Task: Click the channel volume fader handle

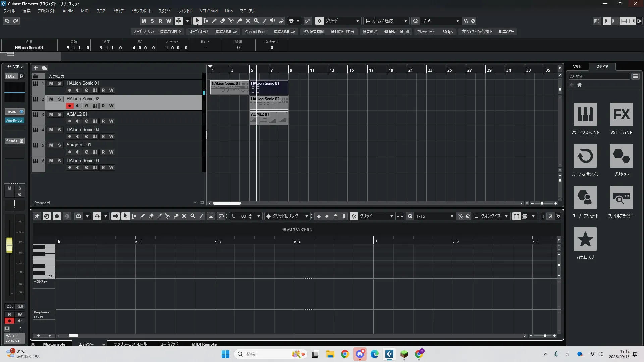Action: point(9,245)
